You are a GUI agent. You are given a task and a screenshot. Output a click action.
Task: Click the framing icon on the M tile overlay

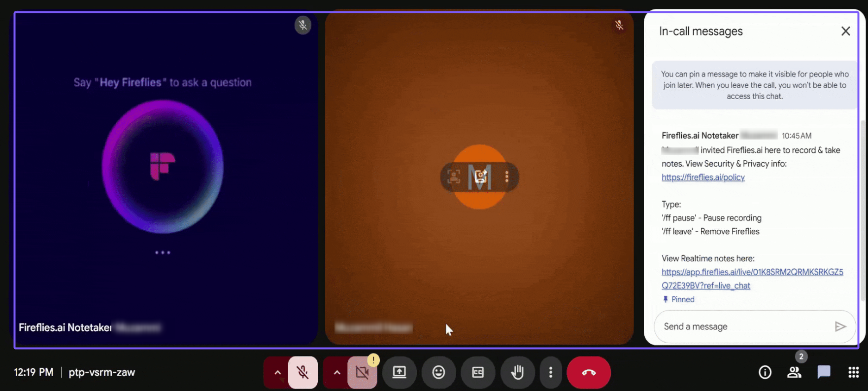pyautogui.click(x=454, y=177)
